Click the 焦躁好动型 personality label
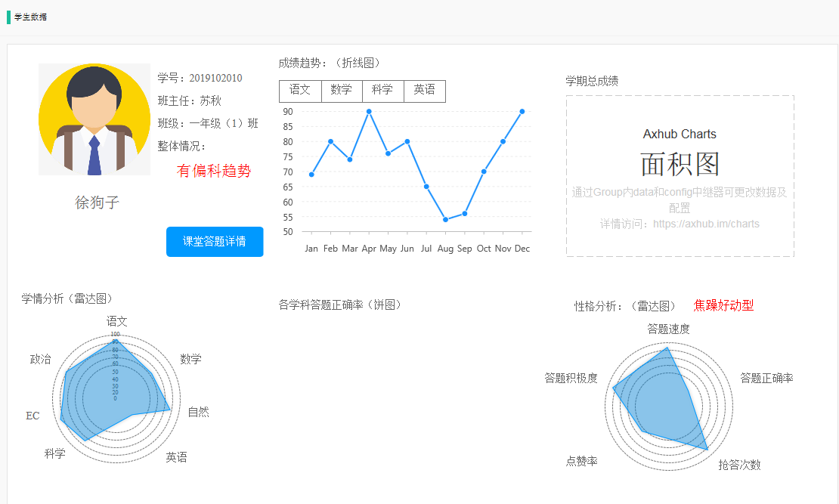Screen dimensions: 839x504 pos(723,306)
